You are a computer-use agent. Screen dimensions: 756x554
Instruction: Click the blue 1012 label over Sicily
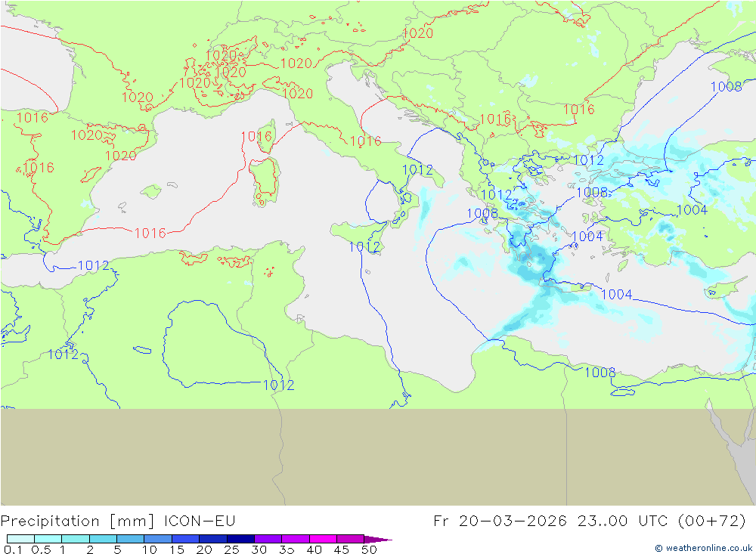click(x=364, y=247)
